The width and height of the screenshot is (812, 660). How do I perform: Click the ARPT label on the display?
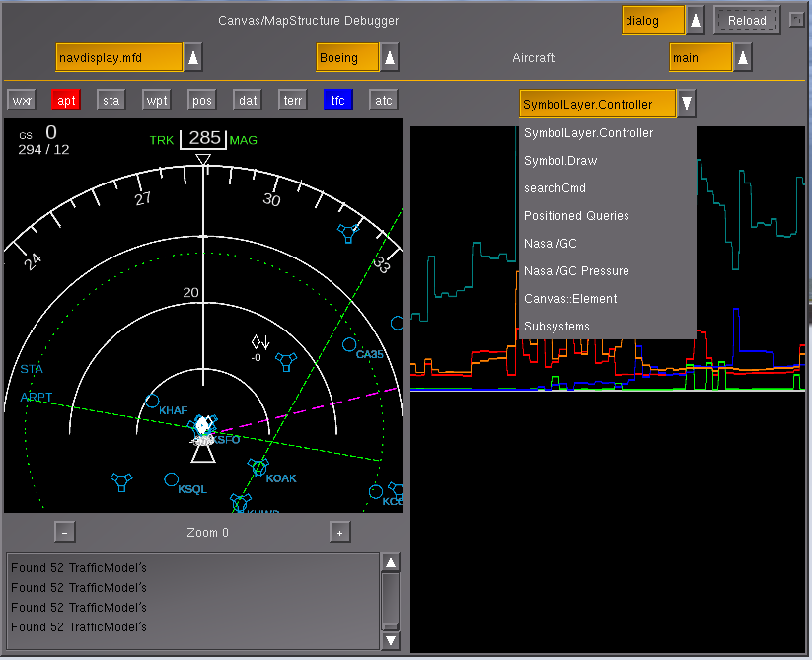tap(37, 397)
